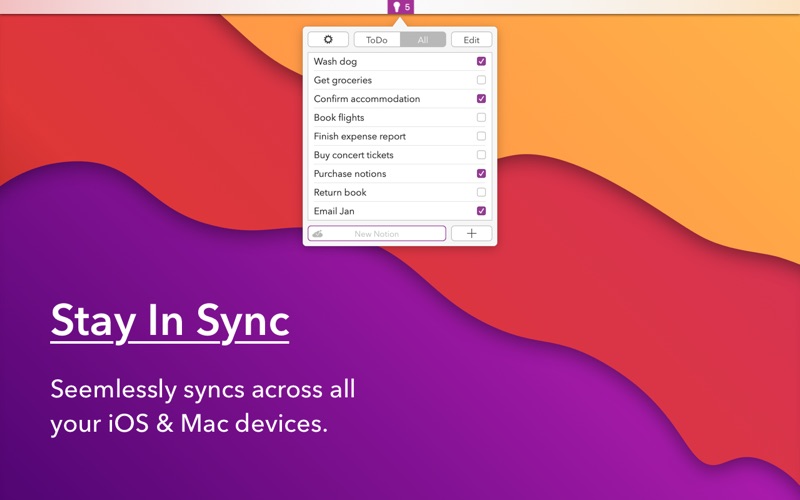The height and width of the screenshot is (500, 800).
Task: Switch to the ToDo tab
Action: coord(377,39)
